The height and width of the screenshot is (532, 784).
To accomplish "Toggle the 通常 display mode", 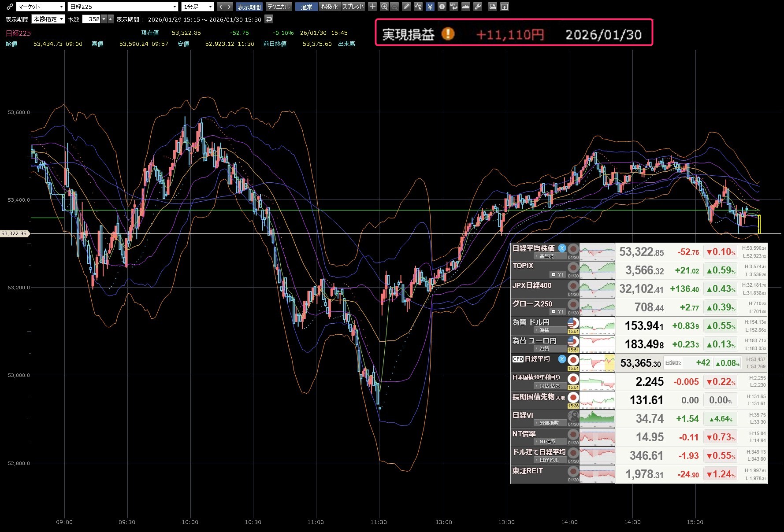I will pos(306,7).
